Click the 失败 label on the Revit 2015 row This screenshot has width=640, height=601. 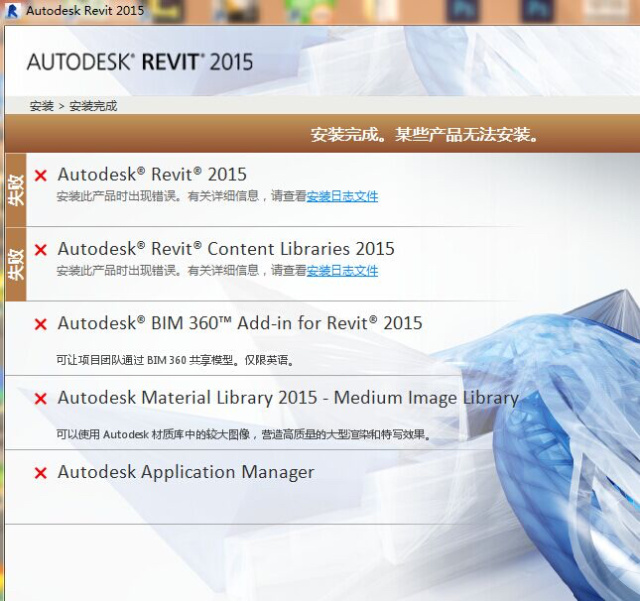[x=15, y=190]
